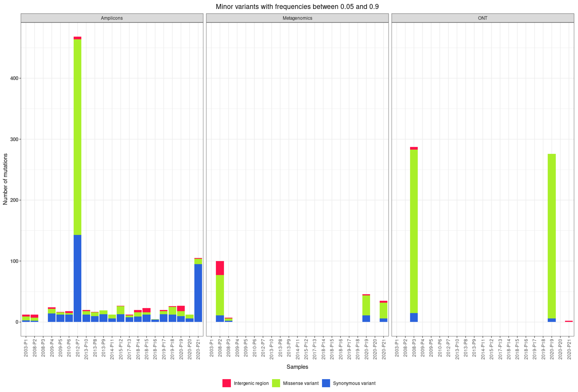Select the Amplicons facet header

112,18
